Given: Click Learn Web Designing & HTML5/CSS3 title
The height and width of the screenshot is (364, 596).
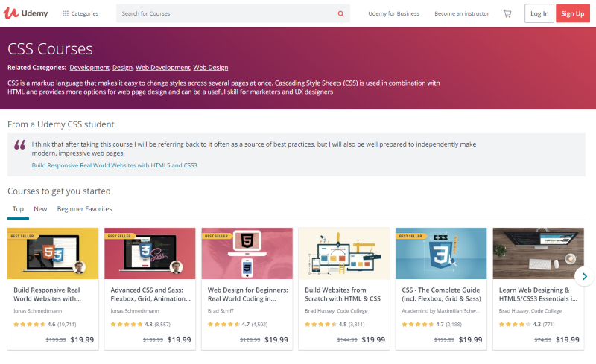Looking at the screenshot, I should (x=538, y=295).
